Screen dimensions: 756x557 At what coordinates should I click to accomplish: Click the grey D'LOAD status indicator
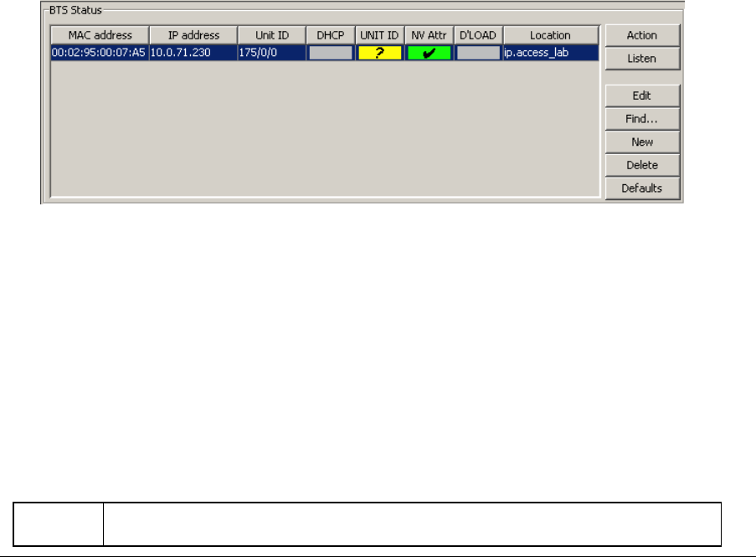coord(478,53)
